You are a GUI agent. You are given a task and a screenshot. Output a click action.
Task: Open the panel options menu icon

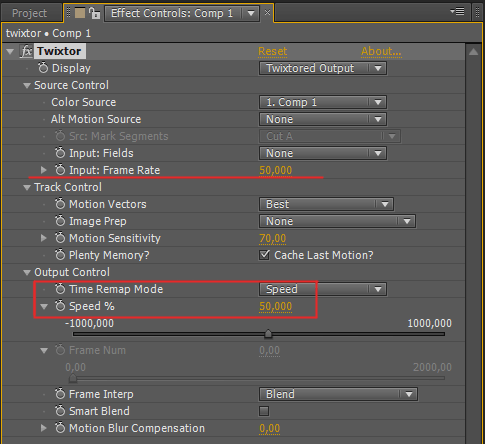coord(457,12)
